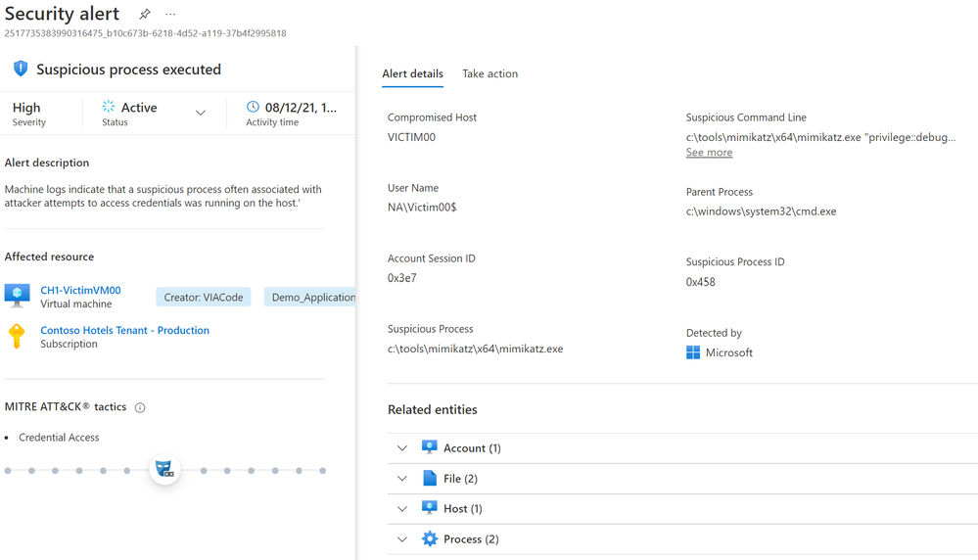The width and height of the screenshot is (978, 560).
Task: Expand the File (2) entity row
Action: click(x=402, y=479)
